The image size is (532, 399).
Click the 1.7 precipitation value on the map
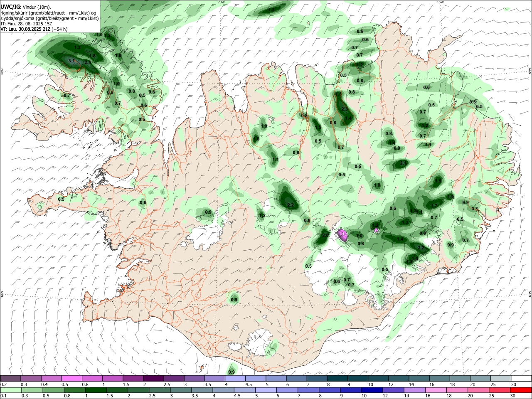tap(434, 206)
